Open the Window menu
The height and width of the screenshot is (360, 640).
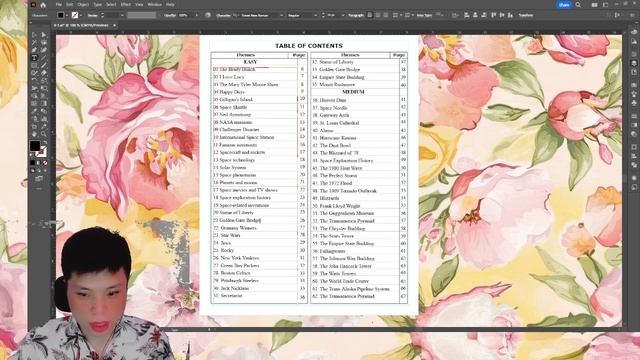click(154, 5)
